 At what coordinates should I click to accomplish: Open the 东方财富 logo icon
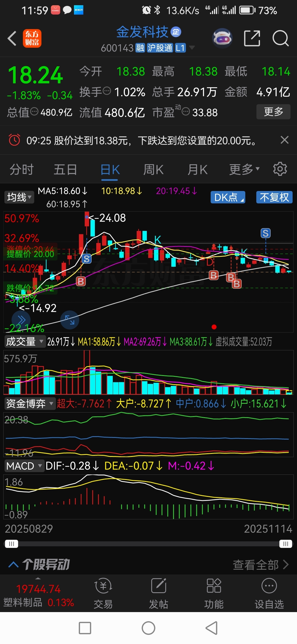(x=32, y=38)
